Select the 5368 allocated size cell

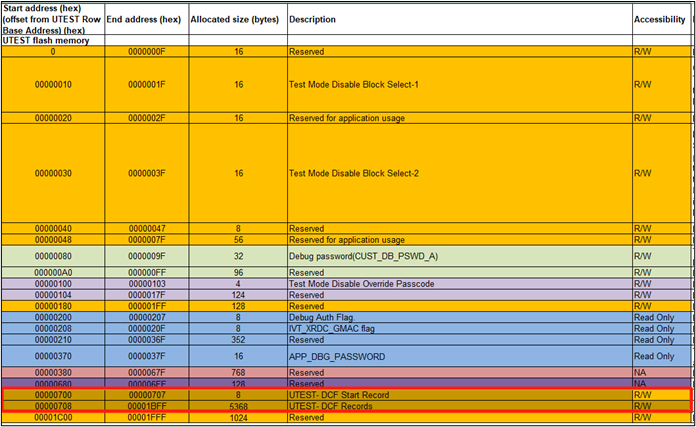(x=238, y=407)
